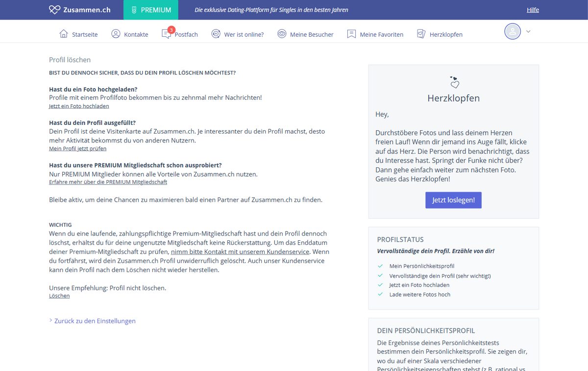This screenshot has height=371, width=588.
Task: Click the Profil löschen heading
Action: [70, 60]
